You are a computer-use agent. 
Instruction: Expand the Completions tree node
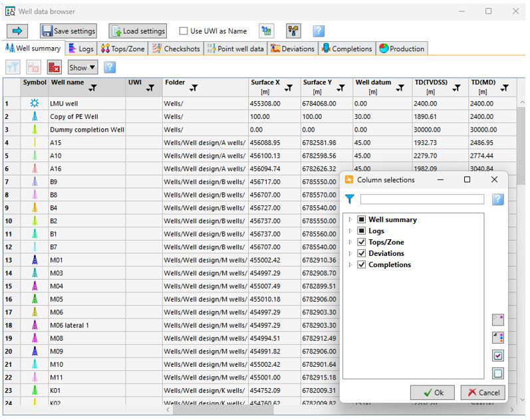click(350, 264)
